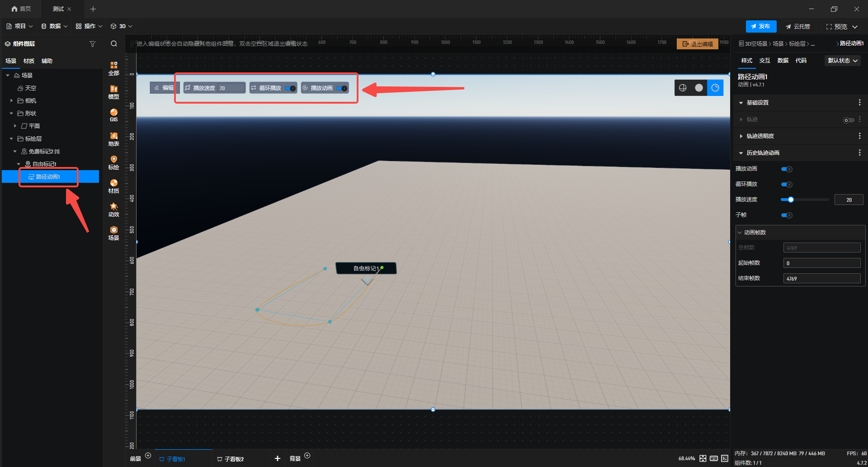The height and width of the screenshot is (467, 868).
Task: Click the search icon beside layers panel
Action: (114, 44)
